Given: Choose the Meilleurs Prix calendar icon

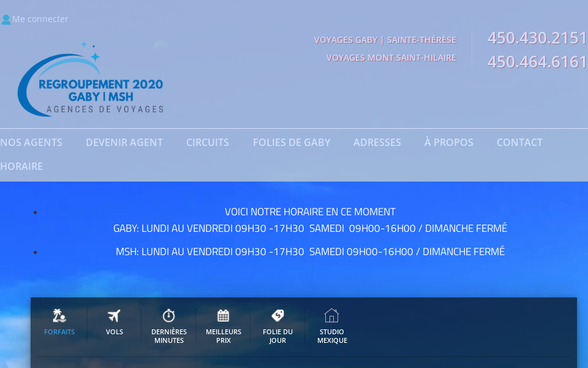Looking at the screenshot, I should point(224,316).
